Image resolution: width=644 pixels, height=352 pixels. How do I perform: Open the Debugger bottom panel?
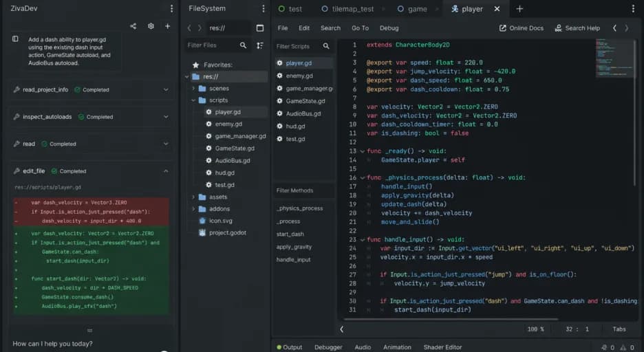click(x=328, y=347)
